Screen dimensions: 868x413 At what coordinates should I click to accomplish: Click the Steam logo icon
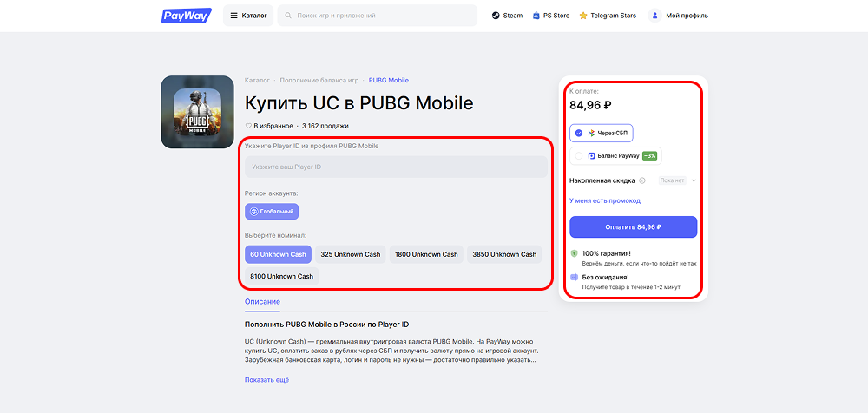click(x=496, y=16)
